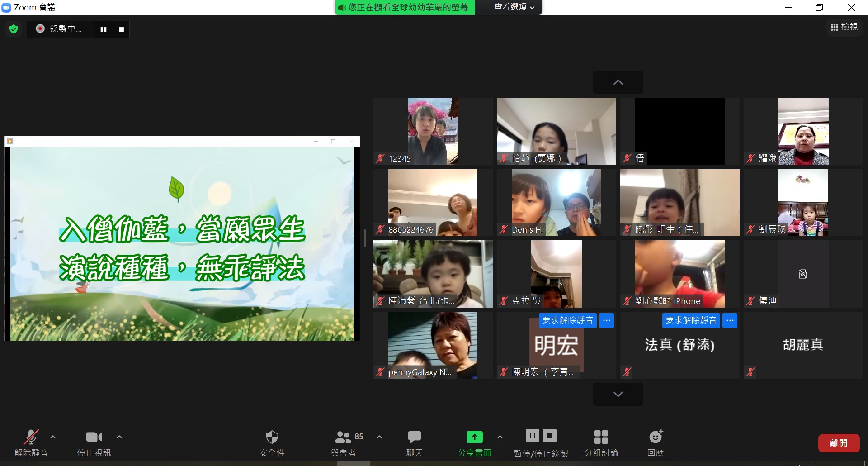Open the 回應 reactions menu
The height and width of the screenshot is (466, 868).
(x=656, y=443)
